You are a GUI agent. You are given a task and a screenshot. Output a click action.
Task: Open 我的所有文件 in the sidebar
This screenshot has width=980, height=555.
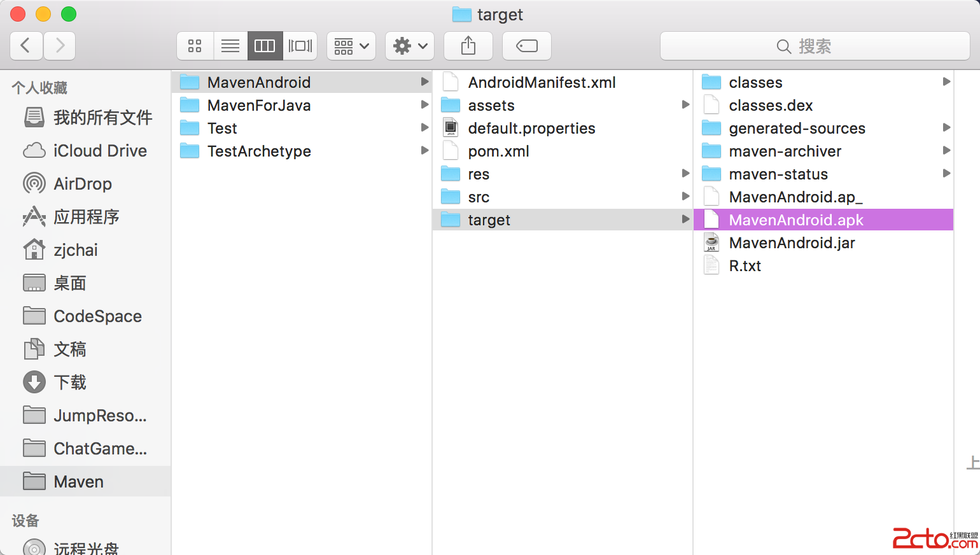pyautogui.click(x=85, y=117)
